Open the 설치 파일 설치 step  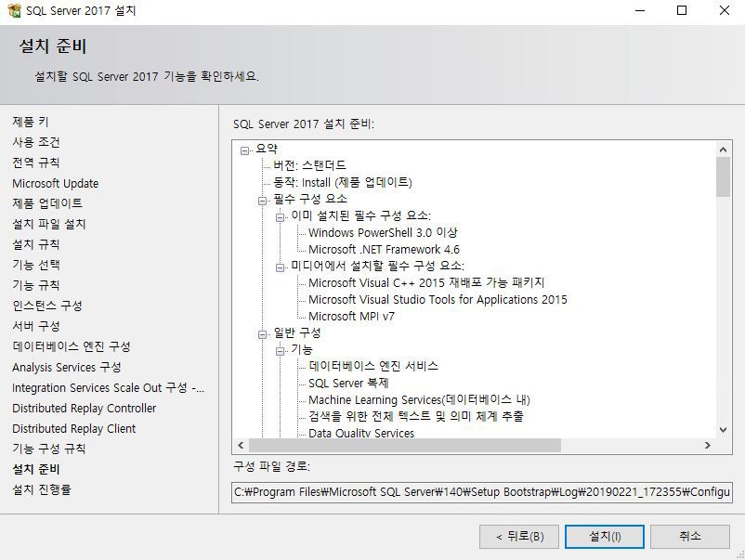(x=49, y=224)
